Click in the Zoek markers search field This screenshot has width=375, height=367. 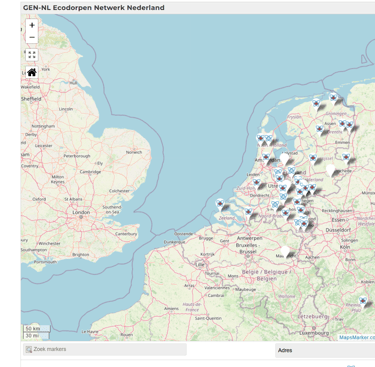point(105,349)
